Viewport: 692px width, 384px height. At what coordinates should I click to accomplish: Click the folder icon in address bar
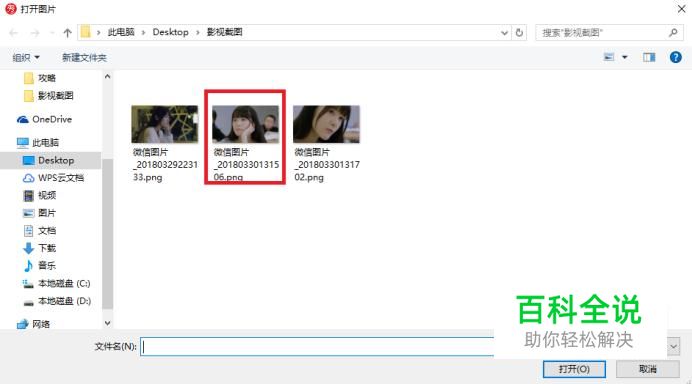coord(86,32)
